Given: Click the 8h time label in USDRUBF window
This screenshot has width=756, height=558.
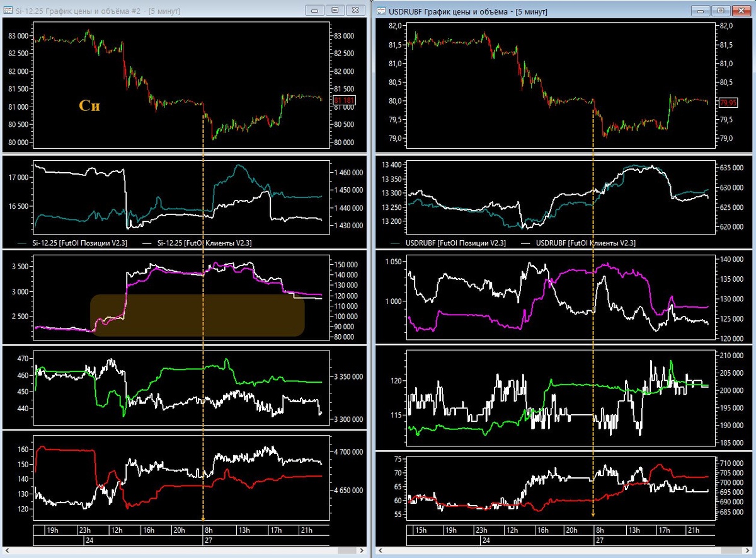Looking at the screenshot, I should [600, 530].
